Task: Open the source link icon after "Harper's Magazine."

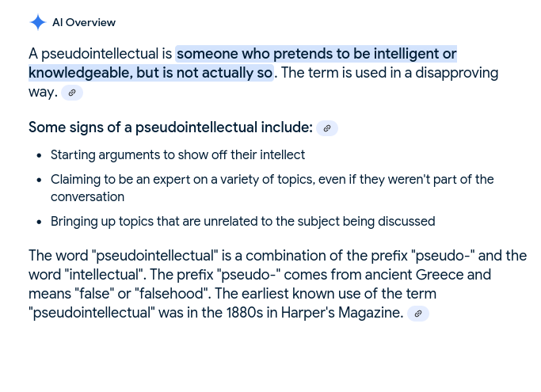Action: (x=417, y=314)
